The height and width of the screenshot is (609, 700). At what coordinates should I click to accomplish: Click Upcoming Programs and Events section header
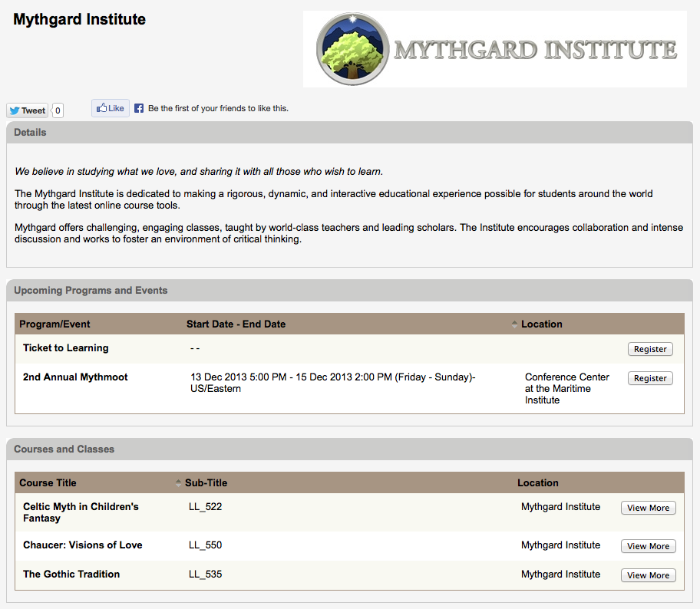coord(349,291)
